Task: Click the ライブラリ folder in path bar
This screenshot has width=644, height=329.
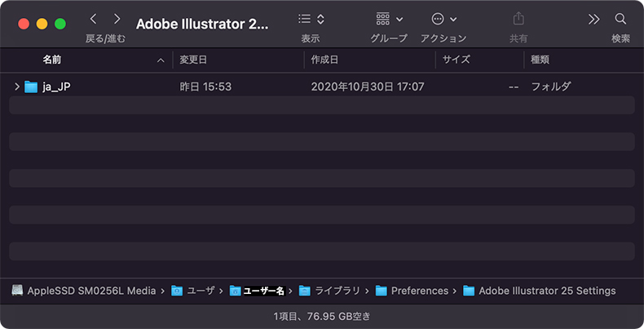Action: tap(329, 291)
